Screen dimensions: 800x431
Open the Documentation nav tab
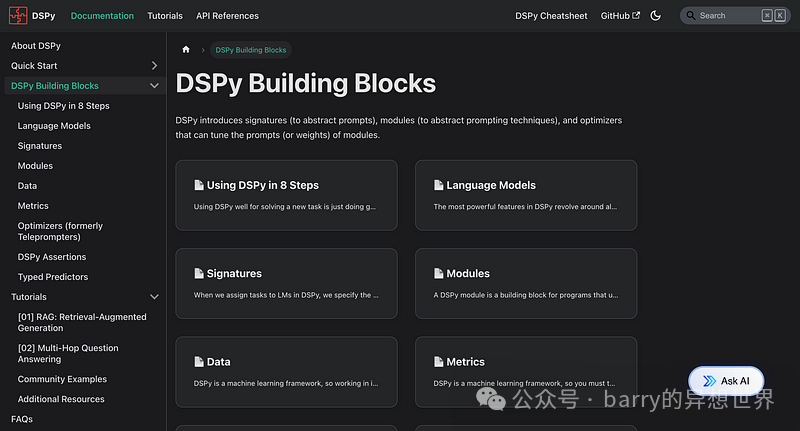tap(102, 16)
